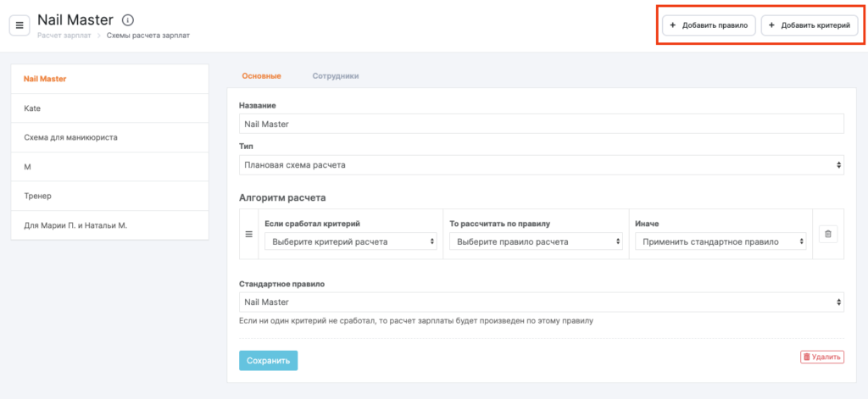Click the red Удалить button
868x399 pixels.
point(821,357)
